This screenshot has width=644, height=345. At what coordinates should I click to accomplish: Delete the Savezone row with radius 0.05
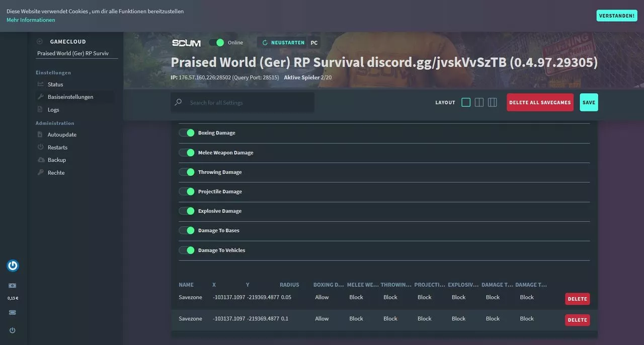pyautogui.click(x=577, y=299)
